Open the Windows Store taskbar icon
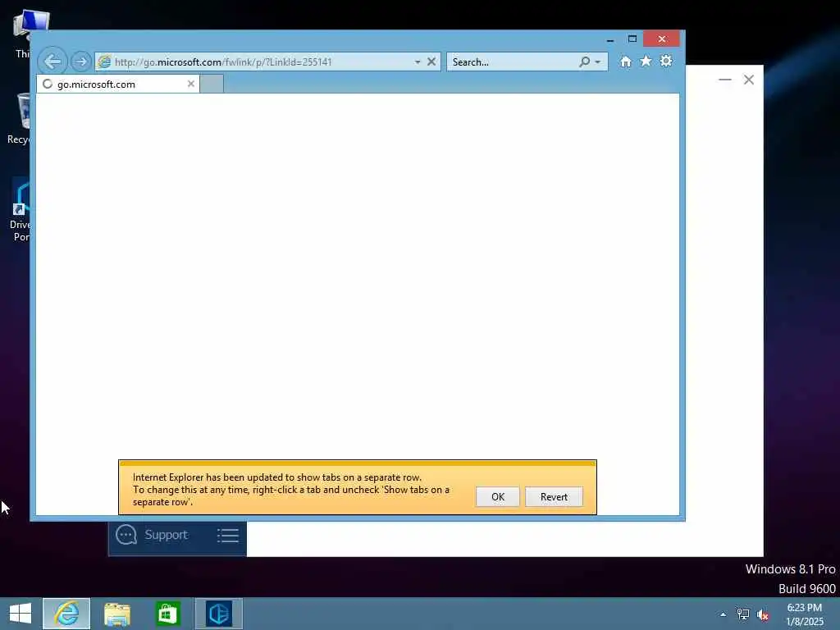 (x=167, y=614)
